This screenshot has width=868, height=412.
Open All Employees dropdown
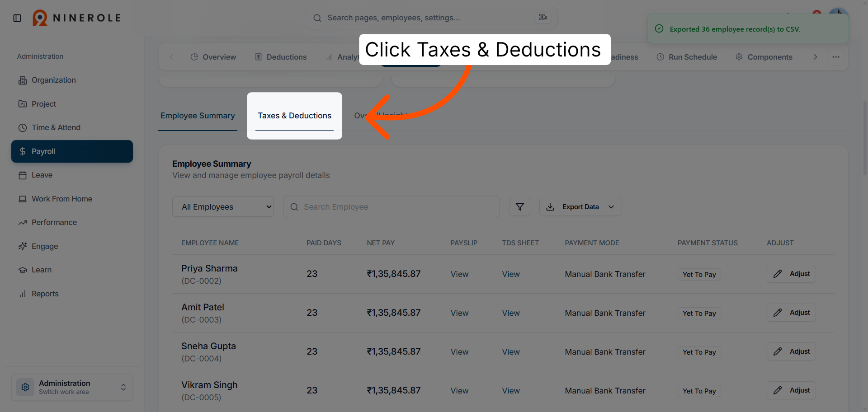click(x=223, y=207)
